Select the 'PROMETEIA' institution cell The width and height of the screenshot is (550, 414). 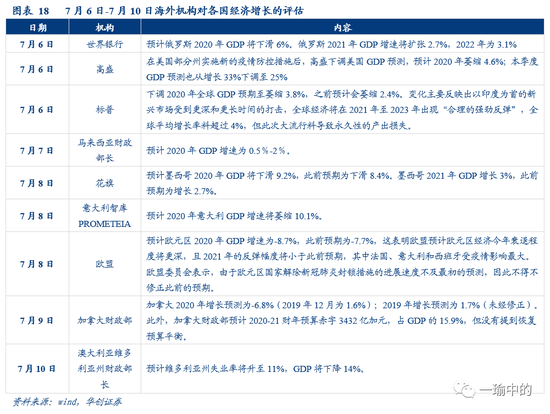tap(105, 216)
